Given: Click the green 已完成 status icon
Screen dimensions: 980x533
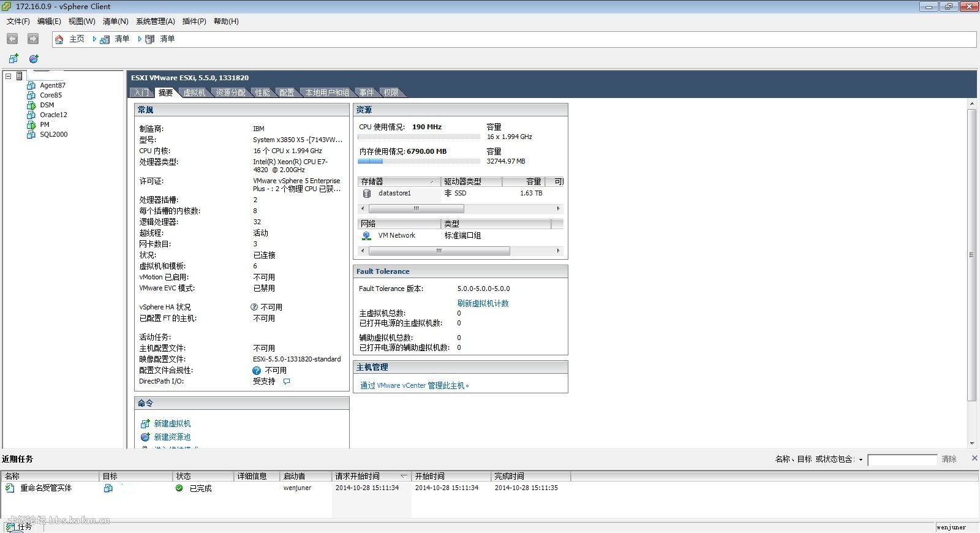Looking at the screenshot, I should 179,488.
